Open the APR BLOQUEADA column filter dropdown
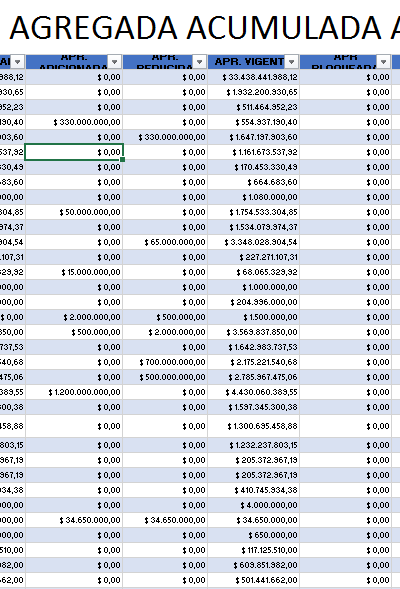 click(383, 61)
